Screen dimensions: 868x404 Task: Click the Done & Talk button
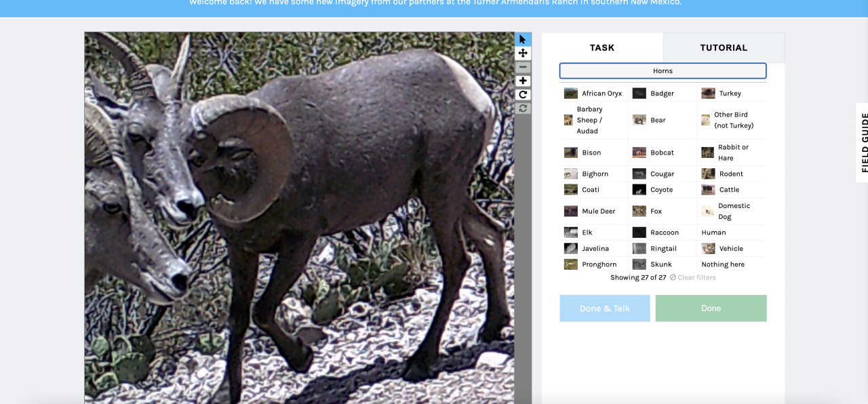point(604,308)
